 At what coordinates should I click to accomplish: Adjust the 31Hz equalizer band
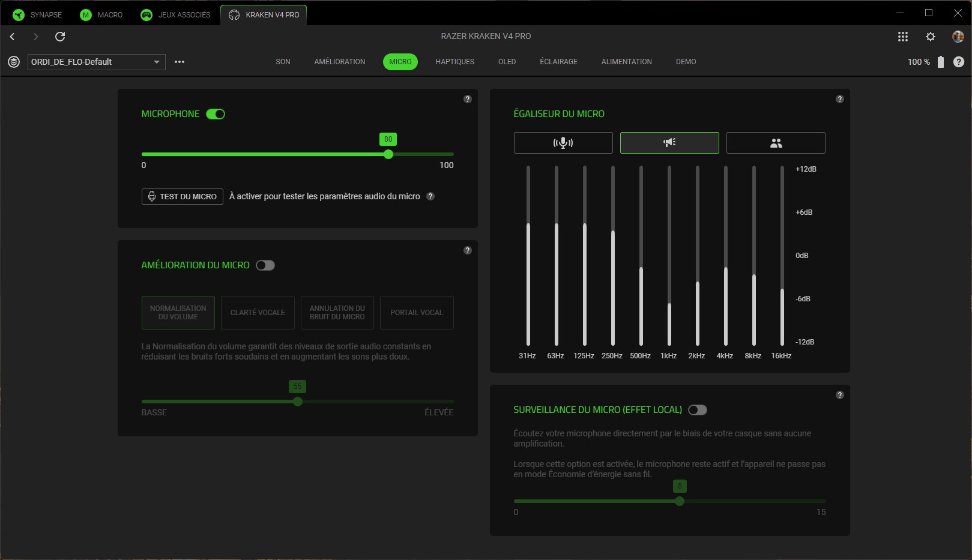point(528,256)
